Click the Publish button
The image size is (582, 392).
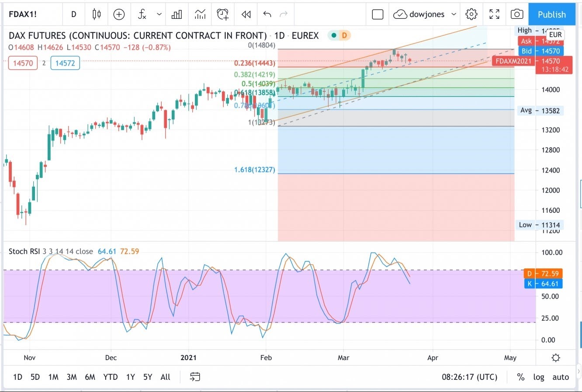point(551,14)
